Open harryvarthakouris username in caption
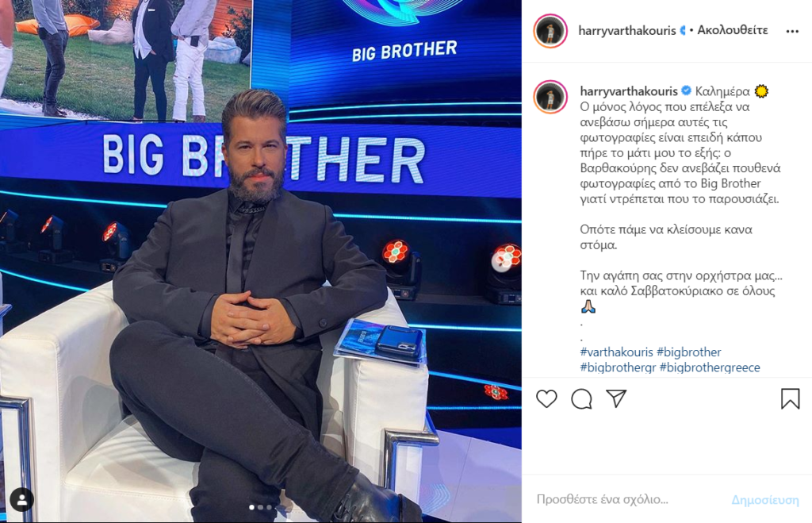The image size is (812, 523). point(629,91)
